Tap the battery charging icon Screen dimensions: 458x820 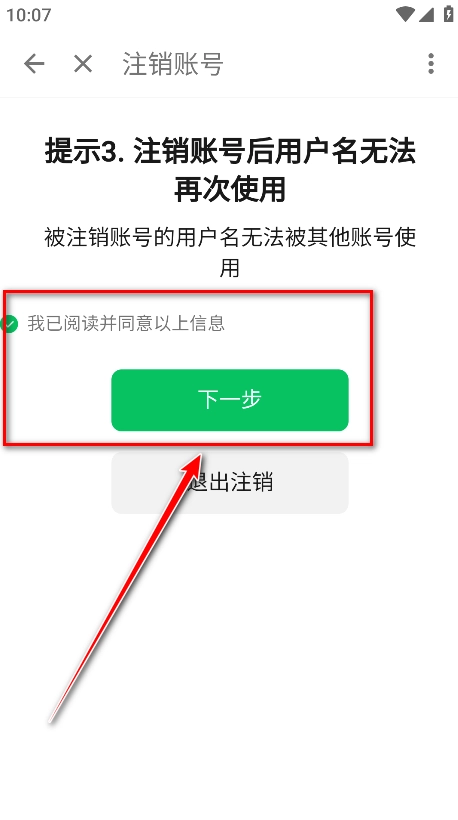448,14
